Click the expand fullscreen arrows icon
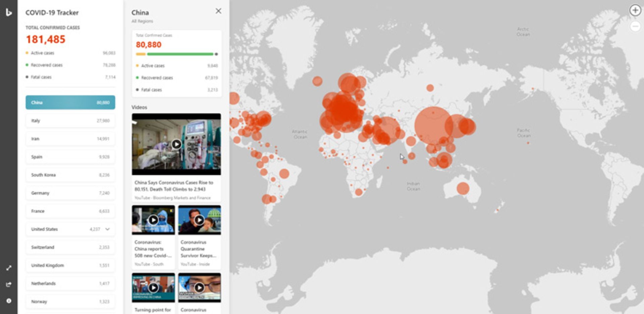The width and height of the screenshot is (644, 314). point(9,268)
